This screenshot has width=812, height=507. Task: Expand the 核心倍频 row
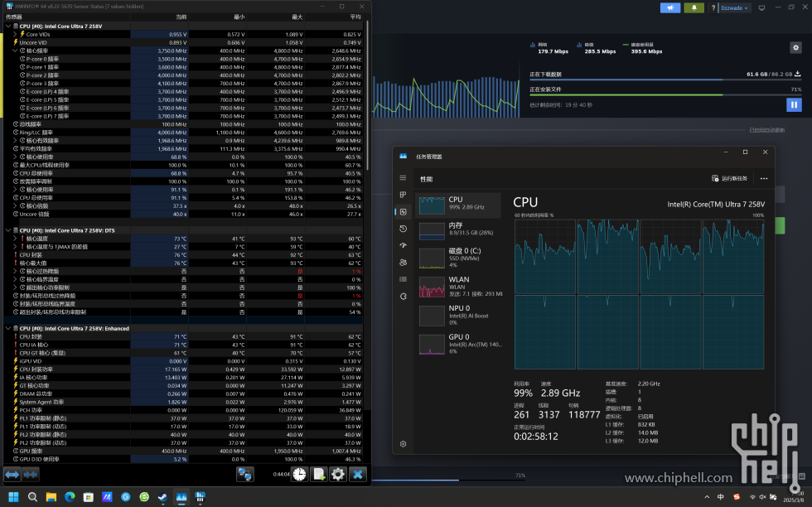point(15,205)
